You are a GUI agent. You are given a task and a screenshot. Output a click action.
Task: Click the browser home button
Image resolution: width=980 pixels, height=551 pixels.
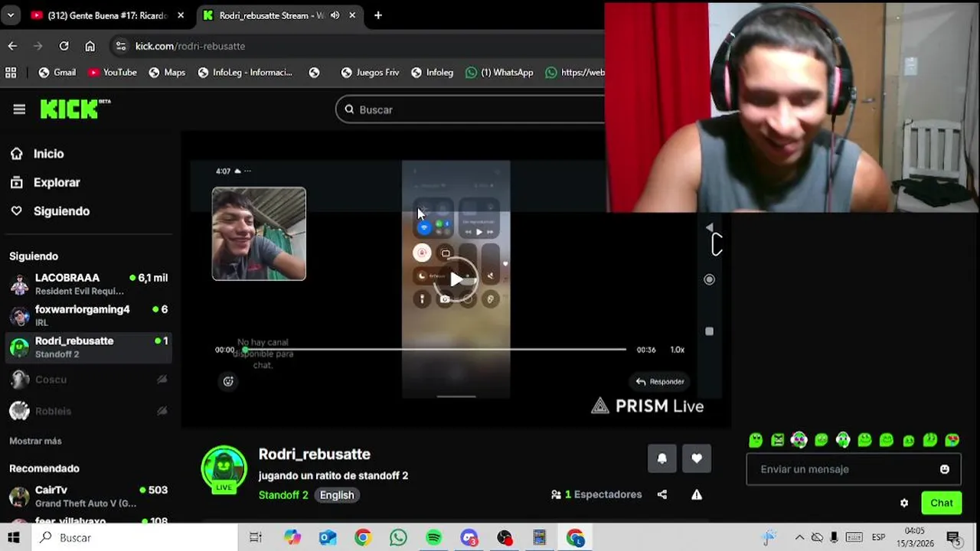[x=90, y=46]
